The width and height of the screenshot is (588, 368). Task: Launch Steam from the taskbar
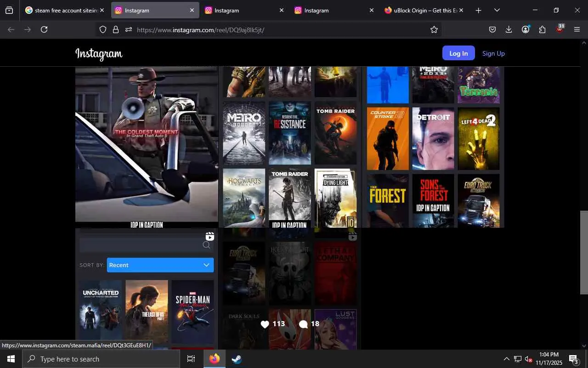coord(236,359)
